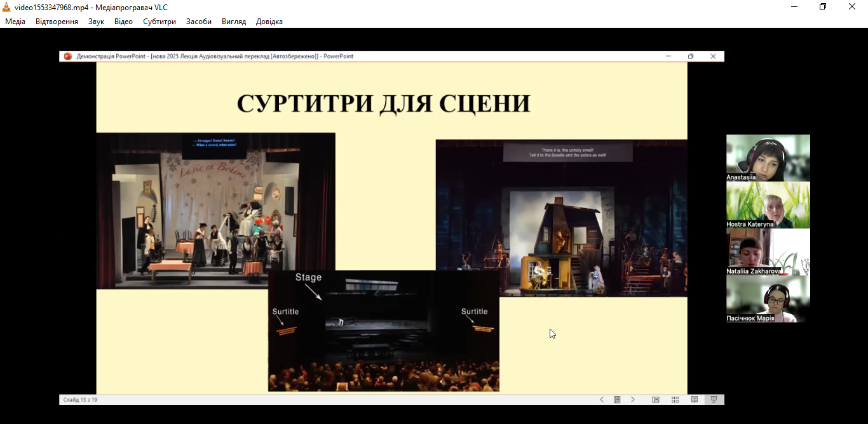Click the 'Слайд 13 з 19' slide counter
Screen dimensions: 868x424
(x=80, y=400)
